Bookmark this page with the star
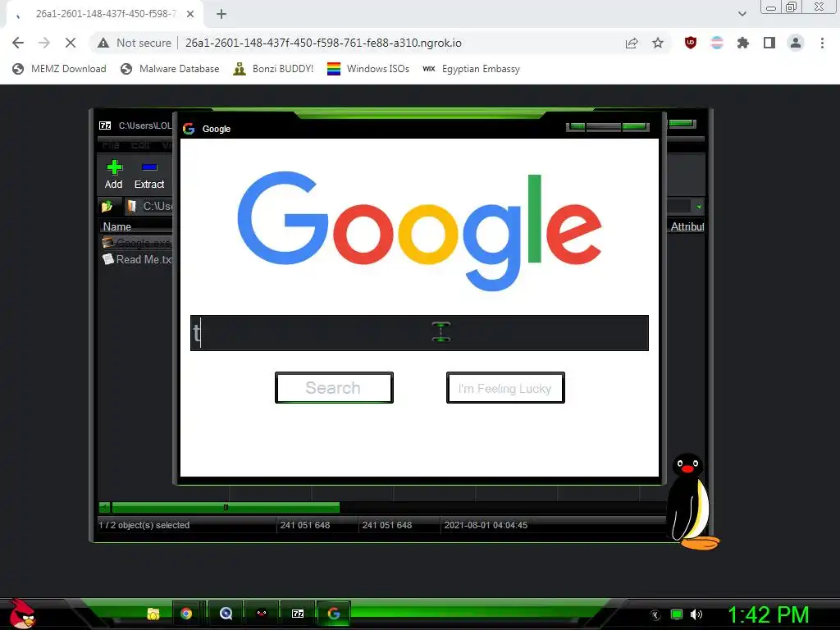840x630 pixels. point(658,43)
